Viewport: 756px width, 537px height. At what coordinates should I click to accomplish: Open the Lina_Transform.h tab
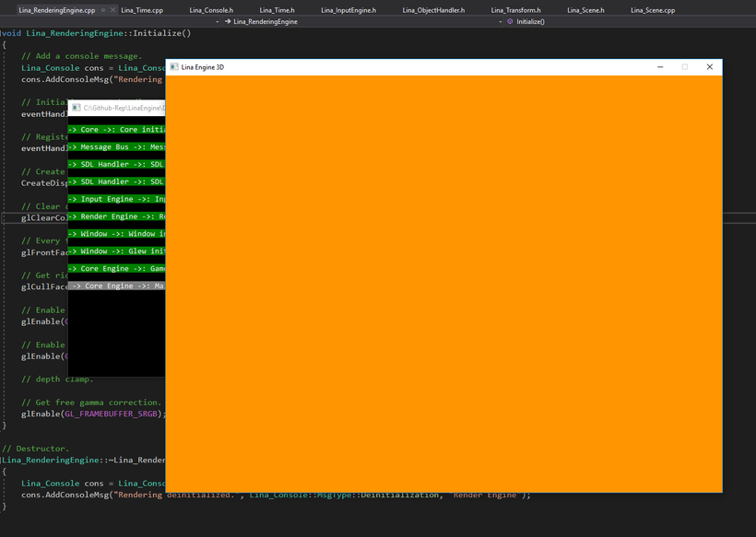coord(516,10)
